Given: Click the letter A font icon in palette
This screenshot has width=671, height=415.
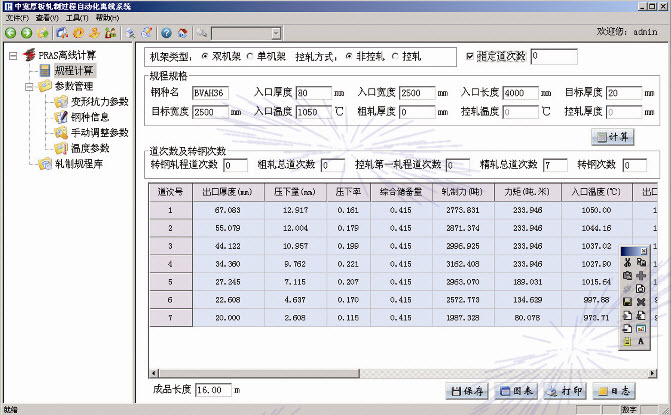Looking at the screenshot, I should pos(640,342).
